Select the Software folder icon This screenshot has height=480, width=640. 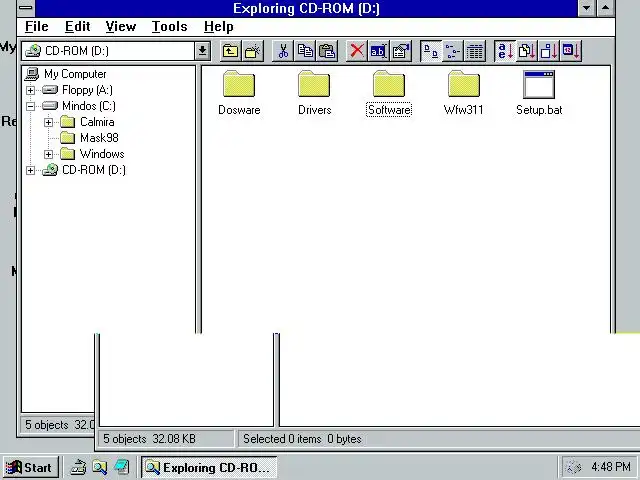click(x=389, y=84)
